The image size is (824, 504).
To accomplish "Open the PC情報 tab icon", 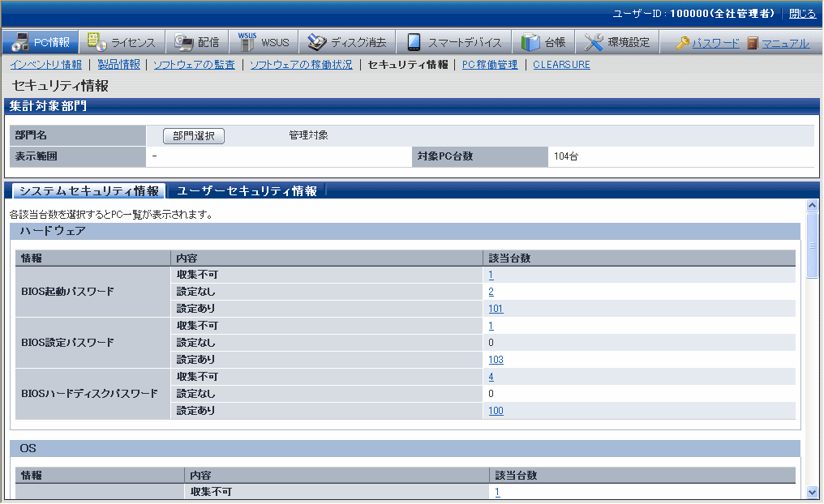I will coord(19,43).
